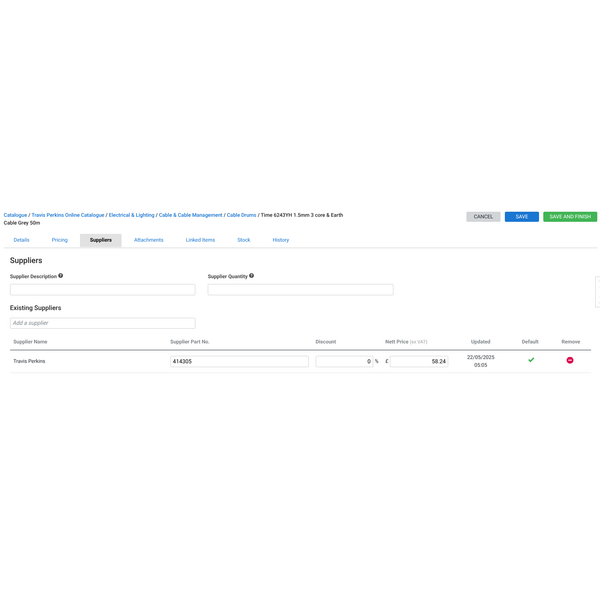Toggle default supplier green checkmark
600x600 pixels.
531,360
